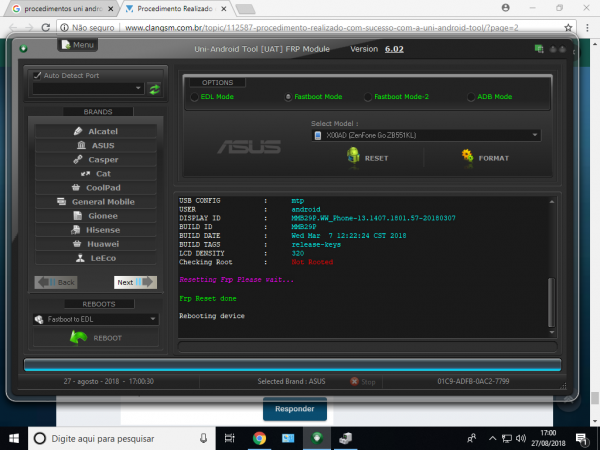The image size is (600, 450).
Task: Click the FORMAT gear icon
Action: (467, 156)
